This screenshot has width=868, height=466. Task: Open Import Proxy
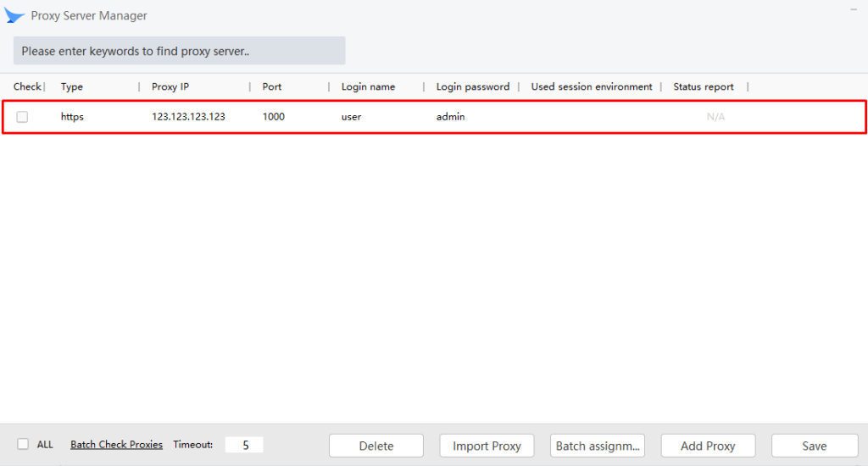487,446
